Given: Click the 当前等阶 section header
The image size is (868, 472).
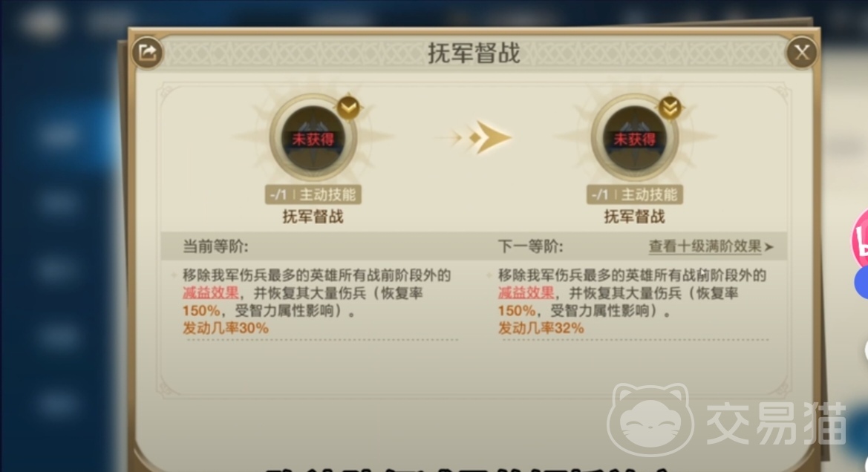Looking at the screenshot, I should (215, 246).
